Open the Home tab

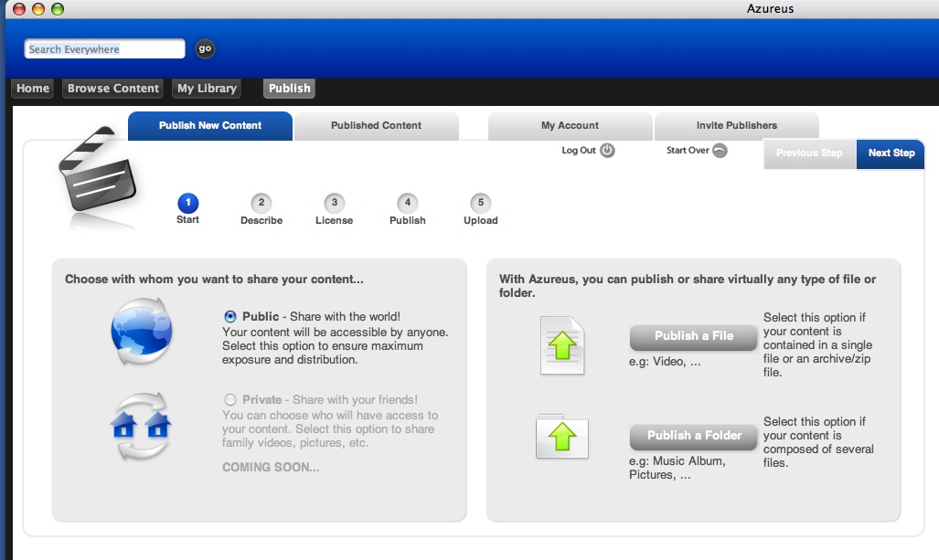pos(33,89)
